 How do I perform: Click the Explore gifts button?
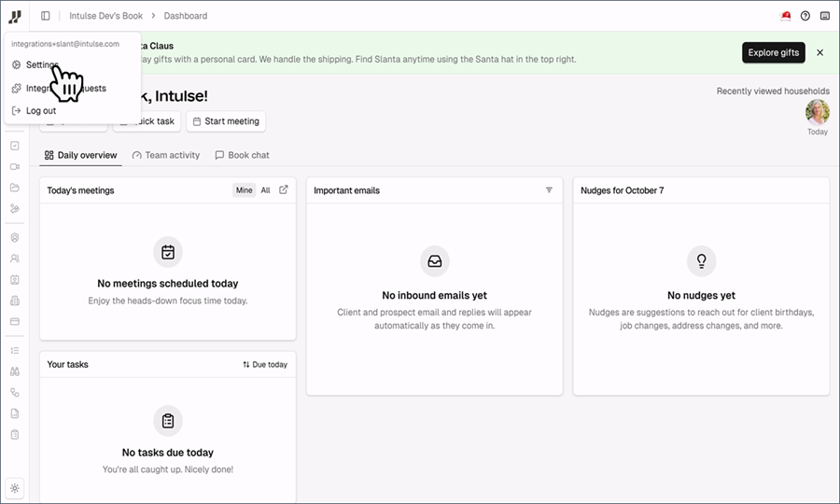[773, 52]
